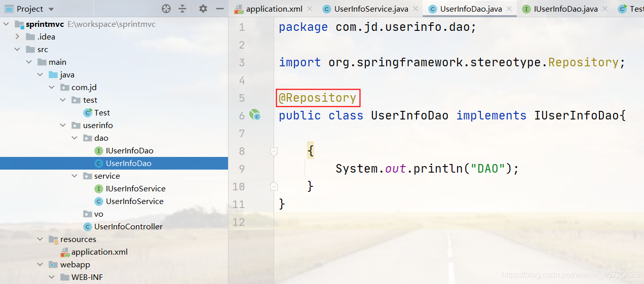Viewport: 644px width, 284px height.
Task: Select application.xml in resources folder
Action: [99, 252]
